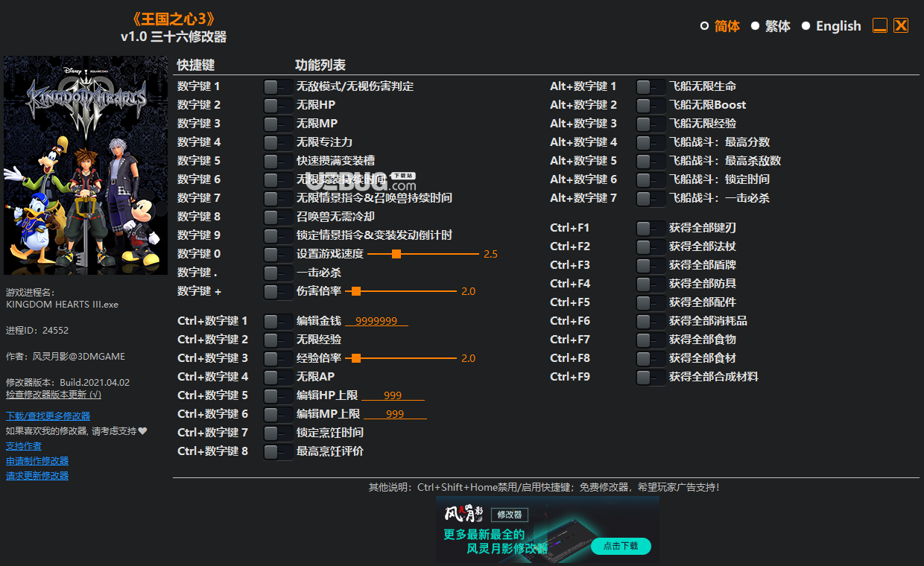The image size is (924, 566).
Task: Click the game speed slider handle
Action: [396, 254]
